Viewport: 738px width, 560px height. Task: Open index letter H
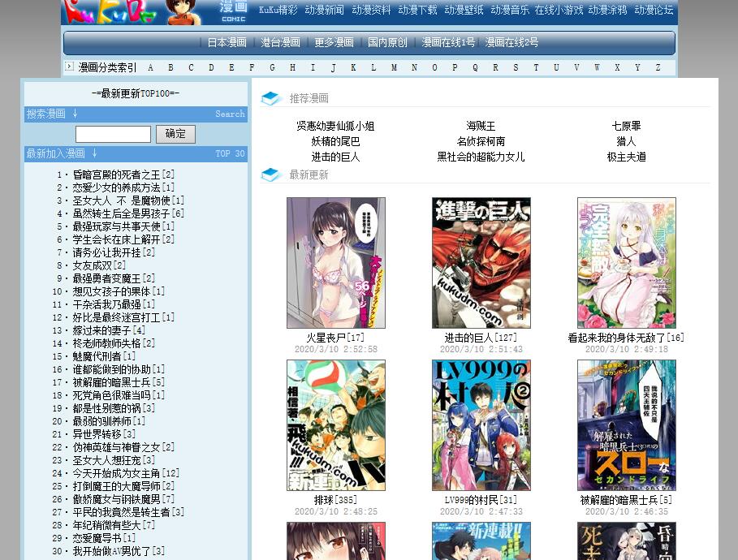[x=292, y=67]
